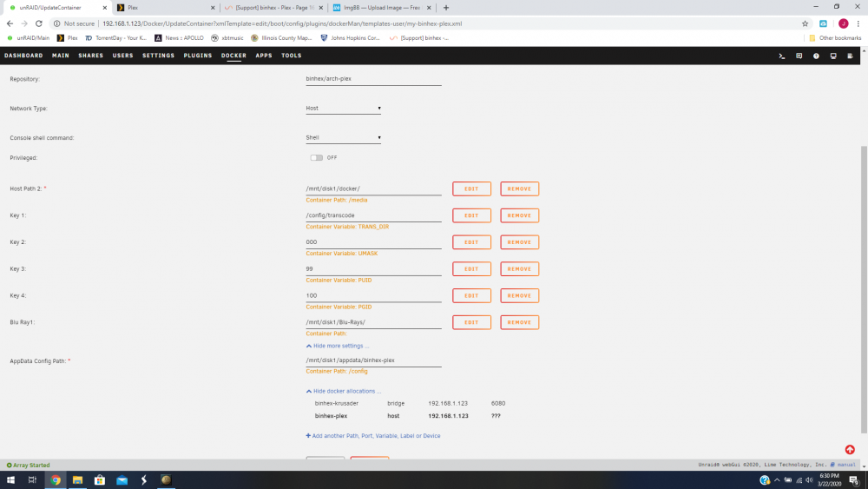
Task: Click the feedback icon in the unRAID header
Action: 799,56
